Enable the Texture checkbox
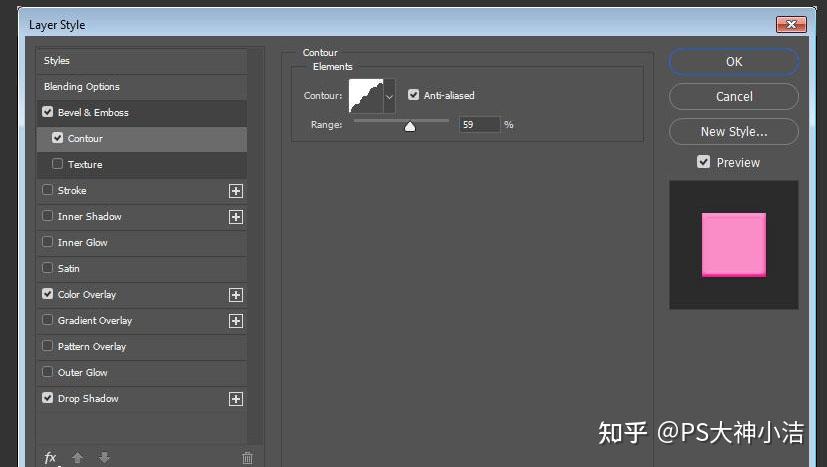 point(57,164)
